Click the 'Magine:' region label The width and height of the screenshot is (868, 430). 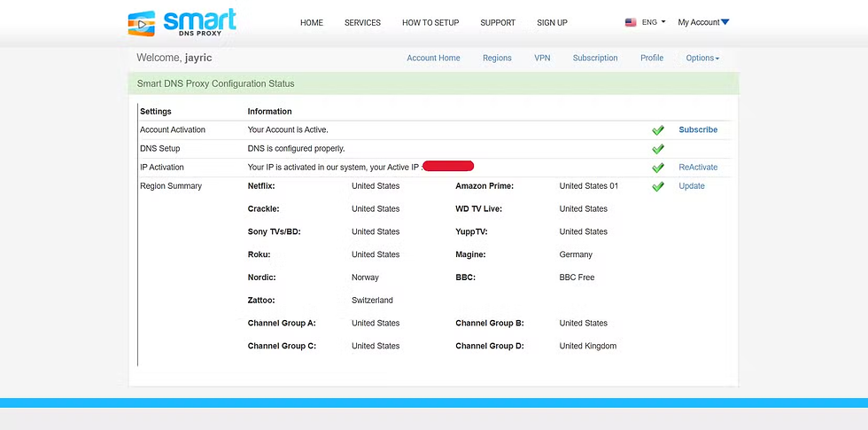point(470,254)
